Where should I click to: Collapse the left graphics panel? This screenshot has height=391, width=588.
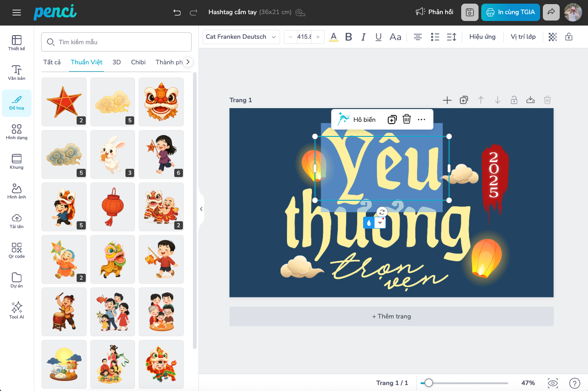[201, 209]
